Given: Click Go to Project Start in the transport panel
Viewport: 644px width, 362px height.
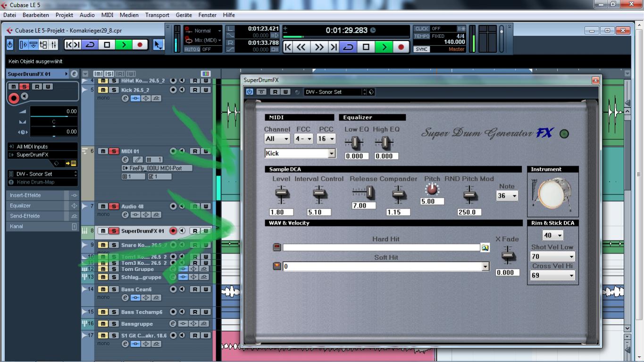Looking at the screenshot, I should point(288,47).
